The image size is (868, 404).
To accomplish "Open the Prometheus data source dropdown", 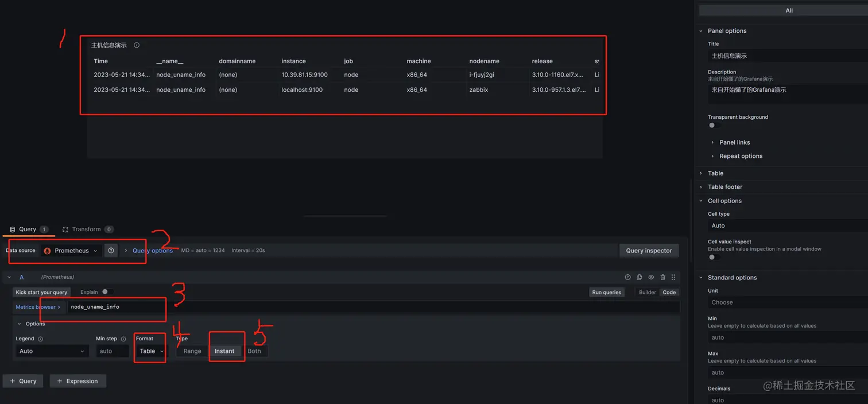I will tap(72, 251).
